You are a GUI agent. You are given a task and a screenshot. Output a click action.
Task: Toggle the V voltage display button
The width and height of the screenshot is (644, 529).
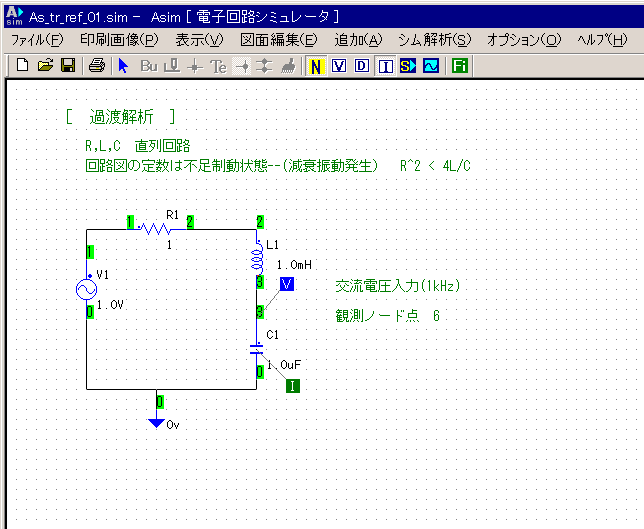pyautogui.click(x=339, y=66)
